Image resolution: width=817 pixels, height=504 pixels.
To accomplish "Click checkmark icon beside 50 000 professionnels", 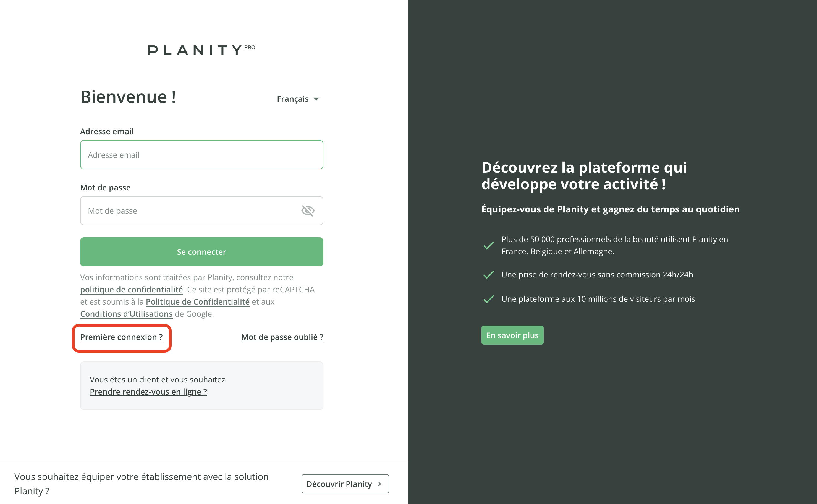I will point(488,245).
